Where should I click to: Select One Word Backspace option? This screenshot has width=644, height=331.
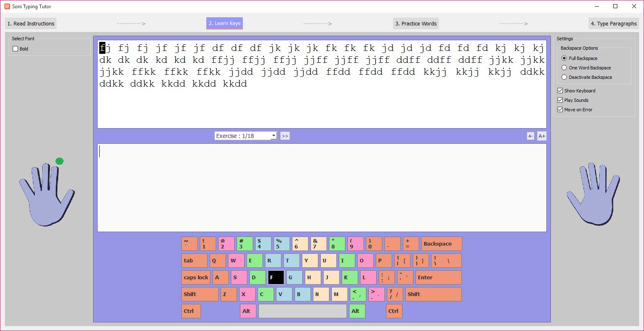pos(564,68)
